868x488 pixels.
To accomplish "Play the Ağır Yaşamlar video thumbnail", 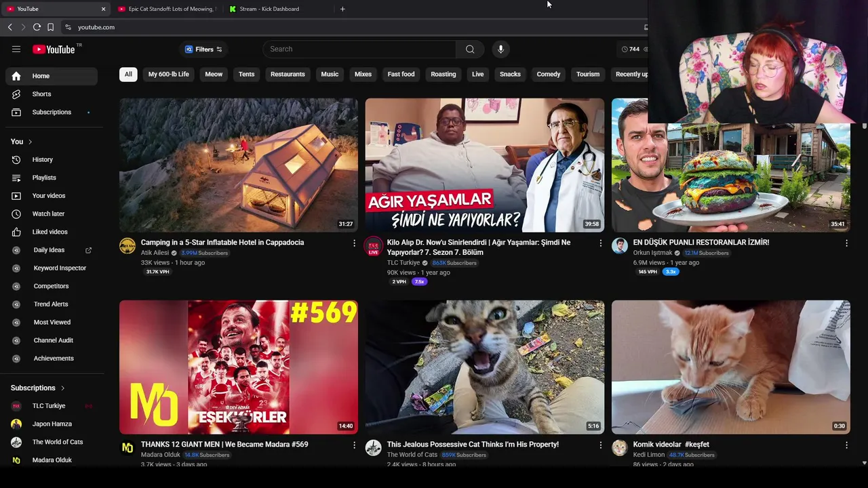I will [485, 165].
